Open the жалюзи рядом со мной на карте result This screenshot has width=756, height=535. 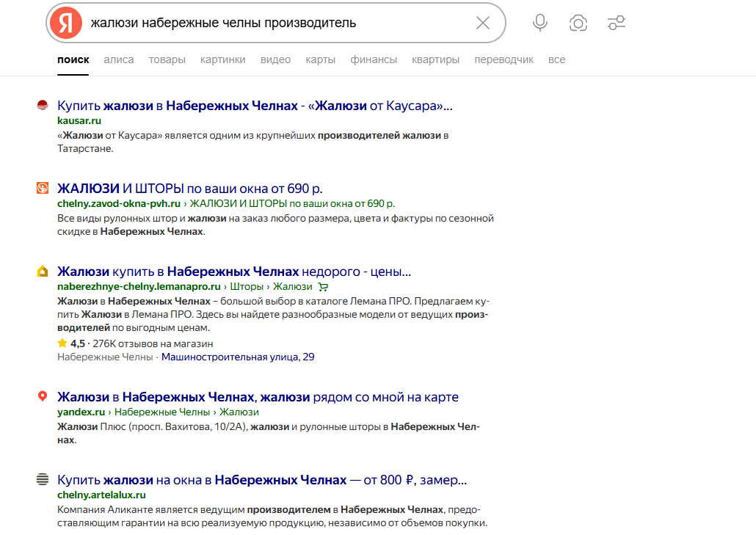click(x=258, y=397)
